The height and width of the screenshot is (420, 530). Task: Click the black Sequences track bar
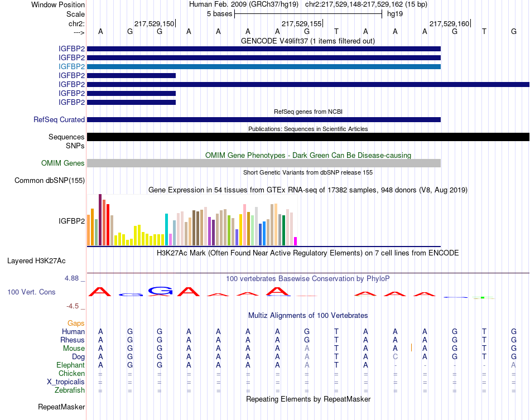pyautogui.click(x=308, y=137)
